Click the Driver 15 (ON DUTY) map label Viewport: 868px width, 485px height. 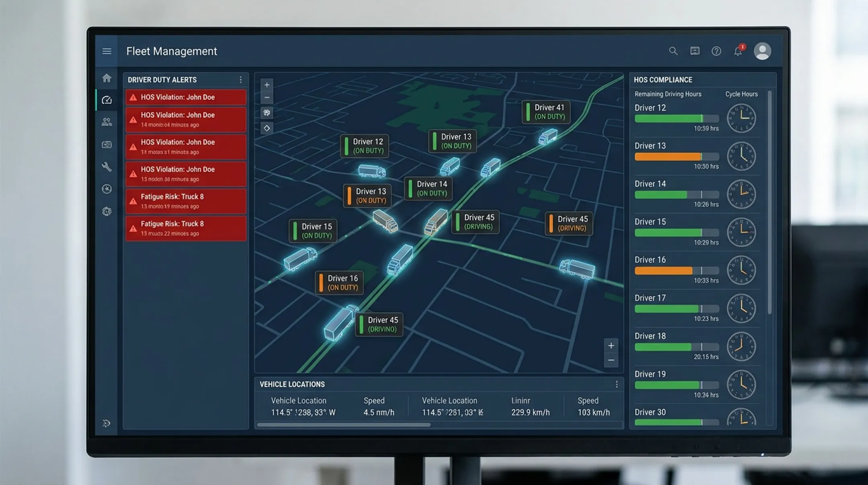coord(313,231)
